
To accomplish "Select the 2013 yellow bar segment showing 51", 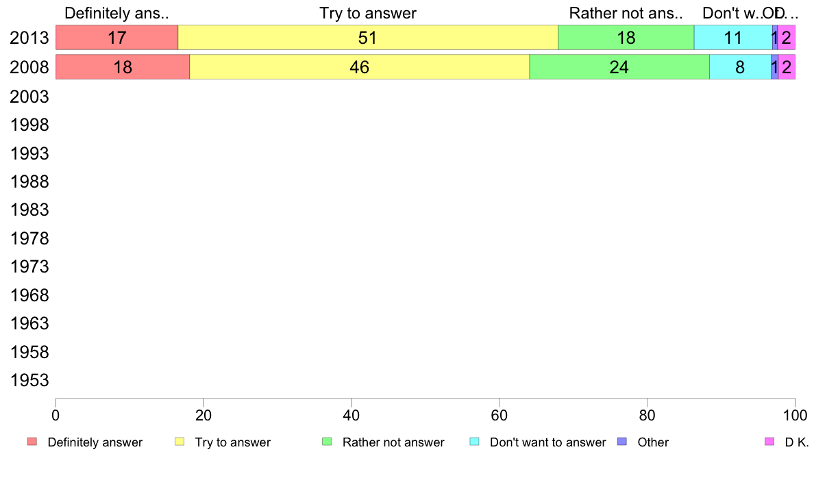I will pyautogui.click(x=368, y=38).
